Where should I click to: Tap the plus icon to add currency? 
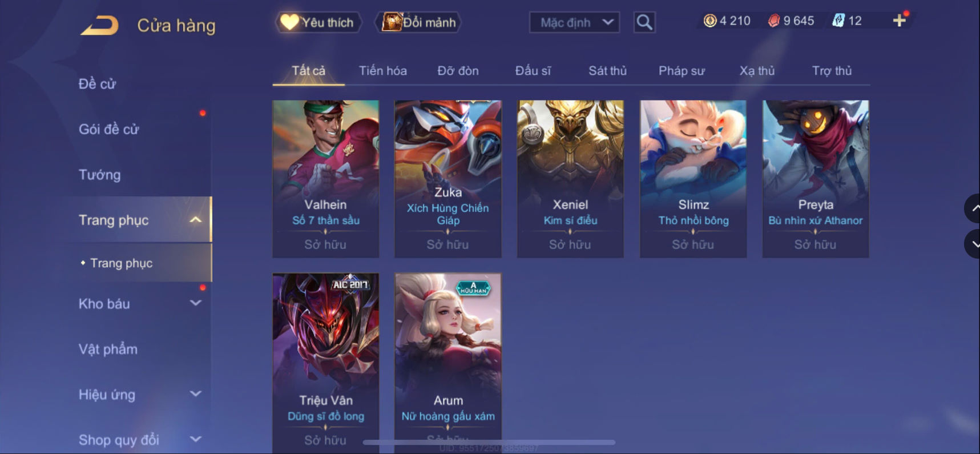(900, 21)
